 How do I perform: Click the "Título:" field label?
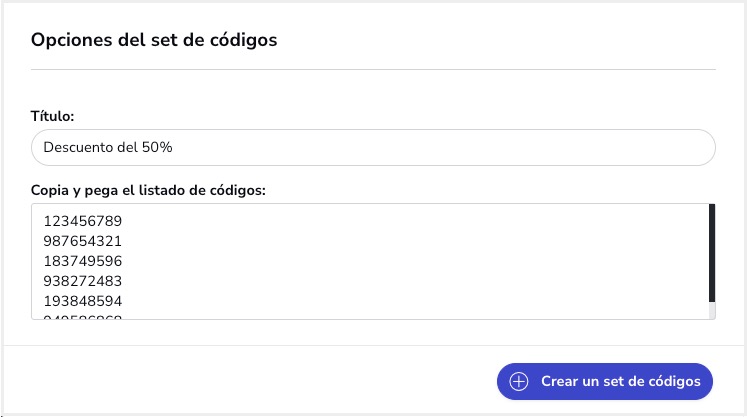point(52,116)
